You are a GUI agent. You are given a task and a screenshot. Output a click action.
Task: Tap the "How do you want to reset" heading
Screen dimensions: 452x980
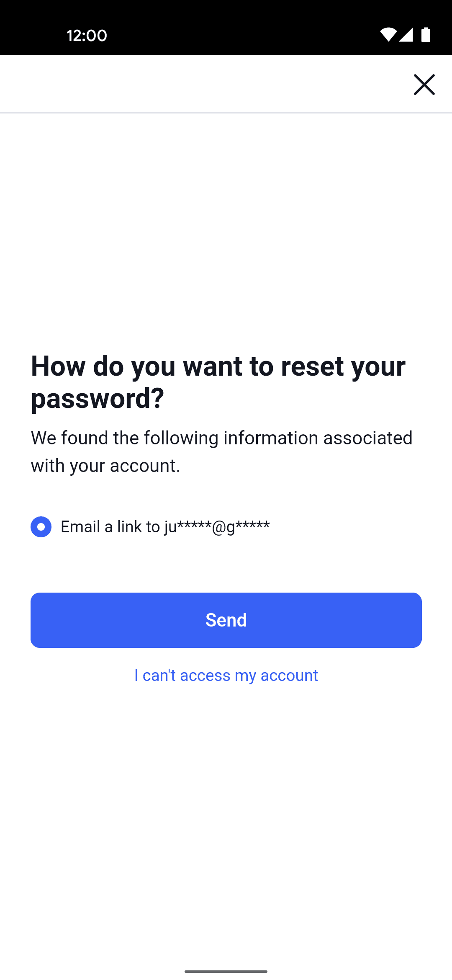pos(218,366)
